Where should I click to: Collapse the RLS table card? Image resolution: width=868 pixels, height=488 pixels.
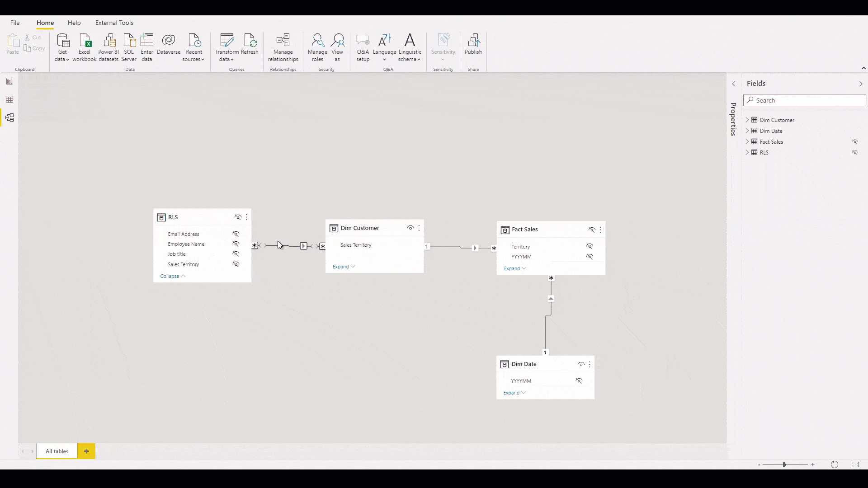pos(173,276)
